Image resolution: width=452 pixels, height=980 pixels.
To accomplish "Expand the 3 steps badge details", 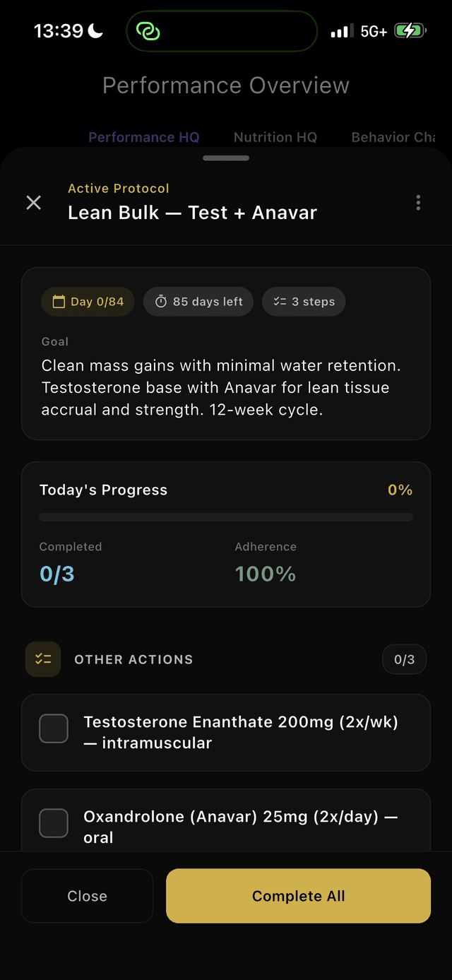I will pyautogui.click(x=304, y=301).
